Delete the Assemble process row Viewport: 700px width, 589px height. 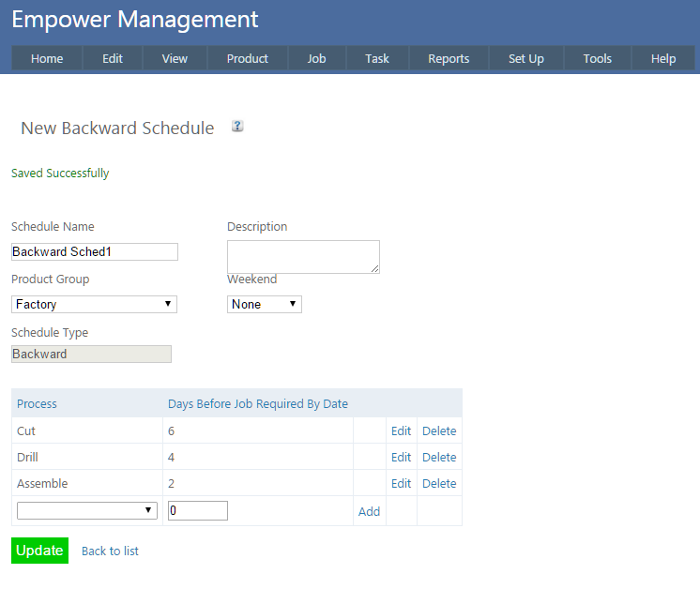tap(439, 484)
